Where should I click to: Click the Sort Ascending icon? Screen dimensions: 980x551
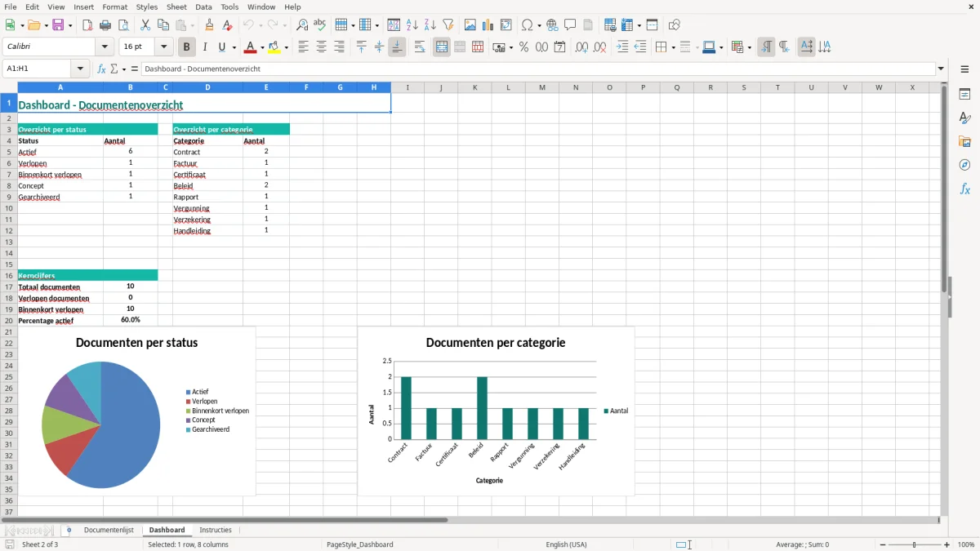(412, 25)
